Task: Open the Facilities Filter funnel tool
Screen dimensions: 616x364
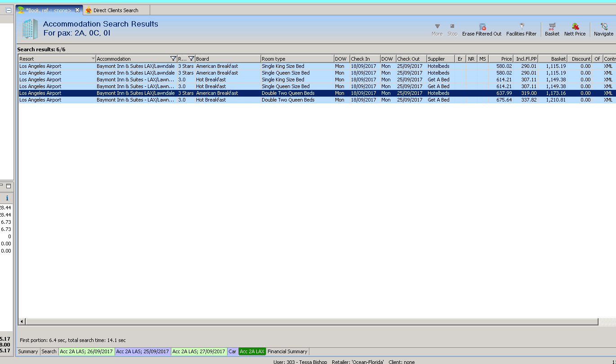Action: [521, 30]
